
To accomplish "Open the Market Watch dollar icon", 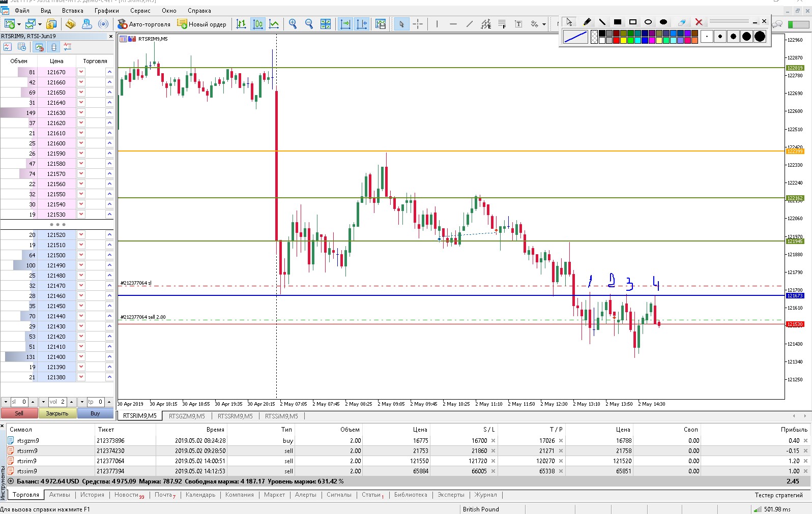I will click(x=51, y=24).
